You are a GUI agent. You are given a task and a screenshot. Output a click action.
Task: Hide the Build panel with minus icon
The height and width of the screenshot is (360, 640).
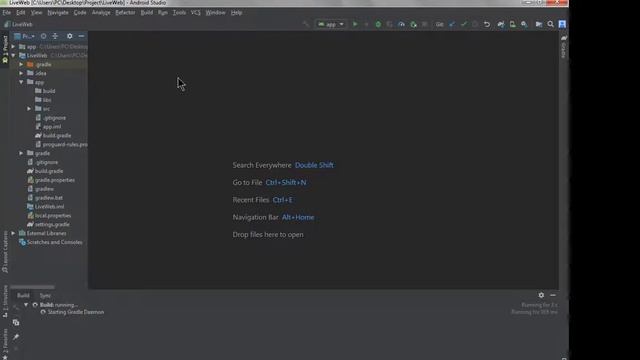pos(553,295)
